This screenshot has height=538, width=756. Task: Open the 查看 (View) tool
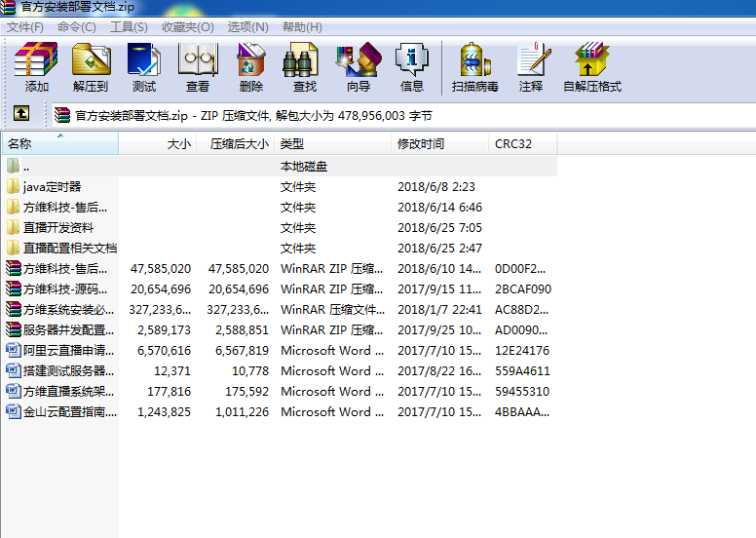[198, 67]
